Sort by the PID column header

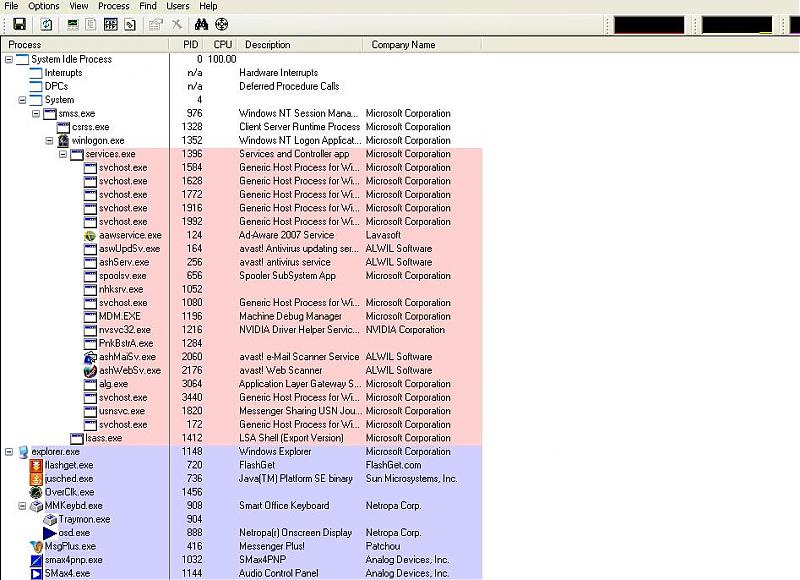[188, 45]
